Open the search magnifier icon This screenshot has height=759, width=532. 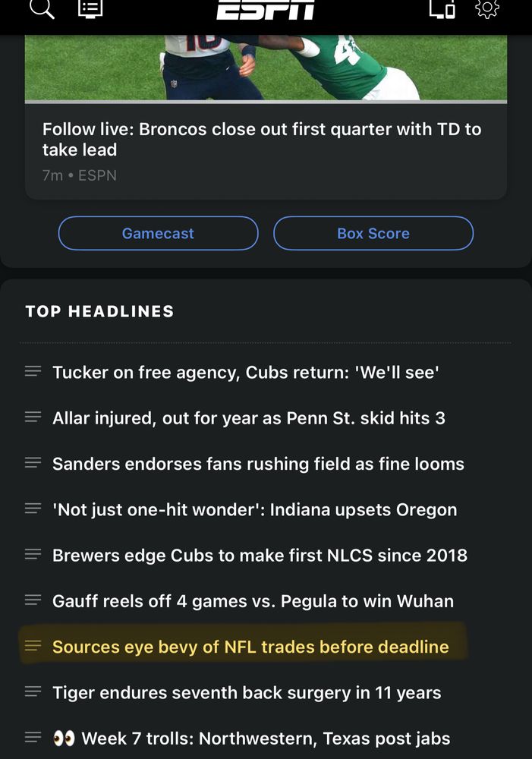42,8
